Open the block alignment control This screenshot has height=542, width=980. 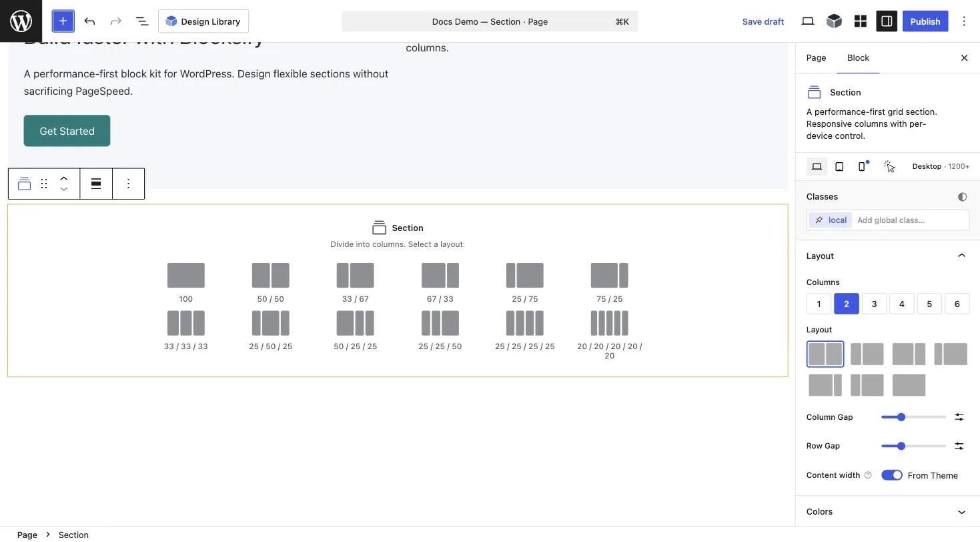click(x=96, y=184)
